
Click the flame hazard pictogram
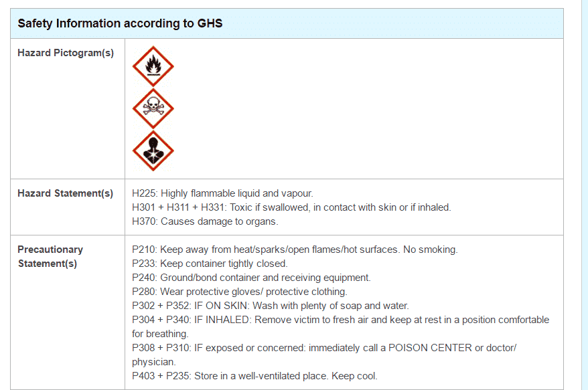(x=153, y=66)
